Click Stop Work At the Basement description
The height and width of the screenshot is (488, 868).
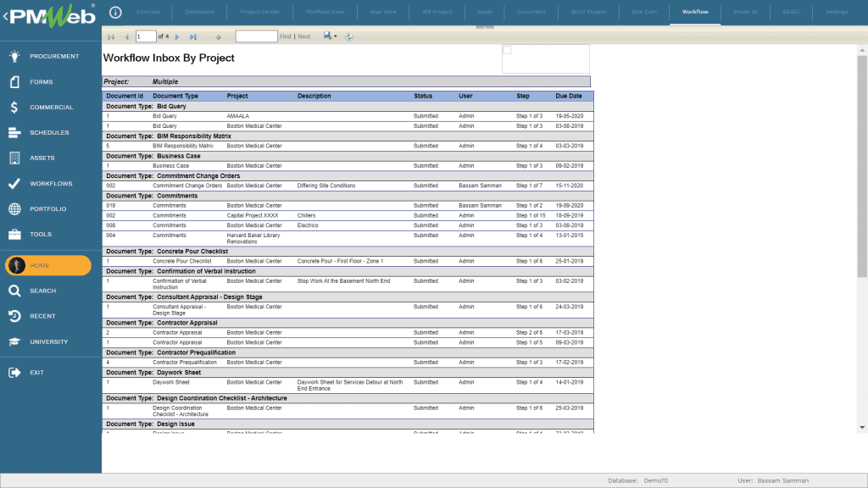pyautogui.click(x=343, y=281)
